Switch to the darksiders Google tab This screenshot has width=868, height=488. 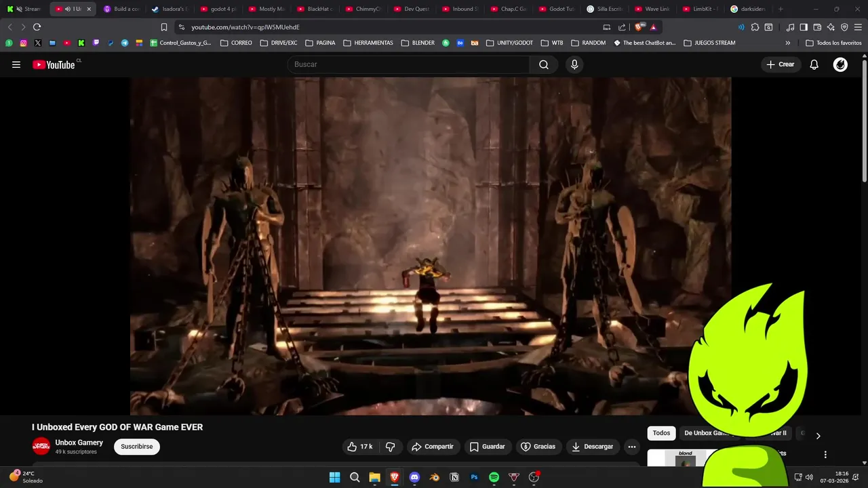(747, 9)
